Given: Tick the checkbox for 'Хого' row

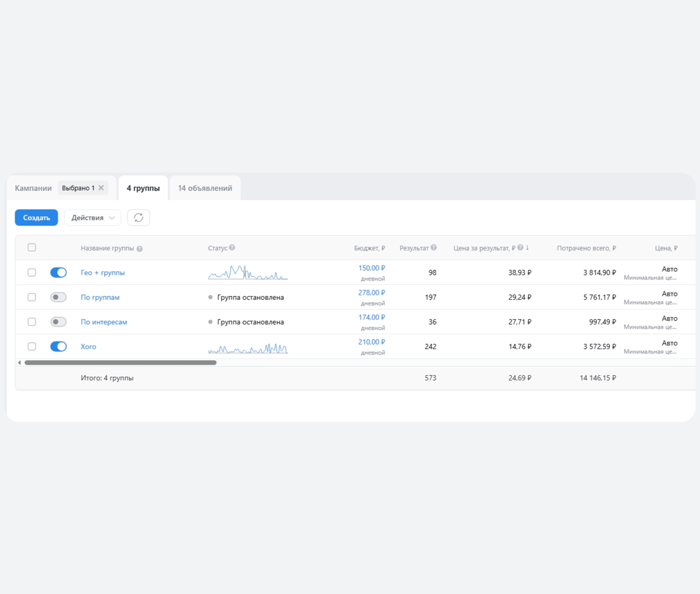Looking at the screenshot, I should click(32, 346).
